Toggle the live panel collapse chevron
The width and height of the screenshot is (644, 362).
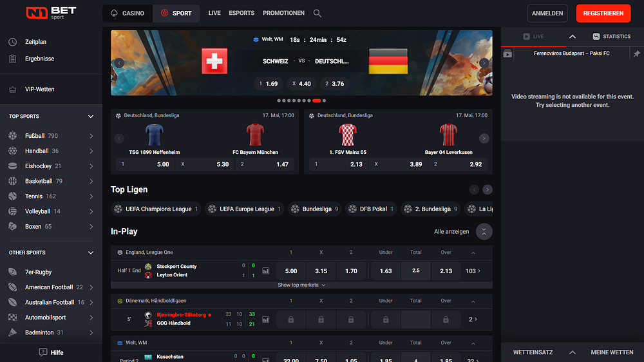tap(572, 37)
